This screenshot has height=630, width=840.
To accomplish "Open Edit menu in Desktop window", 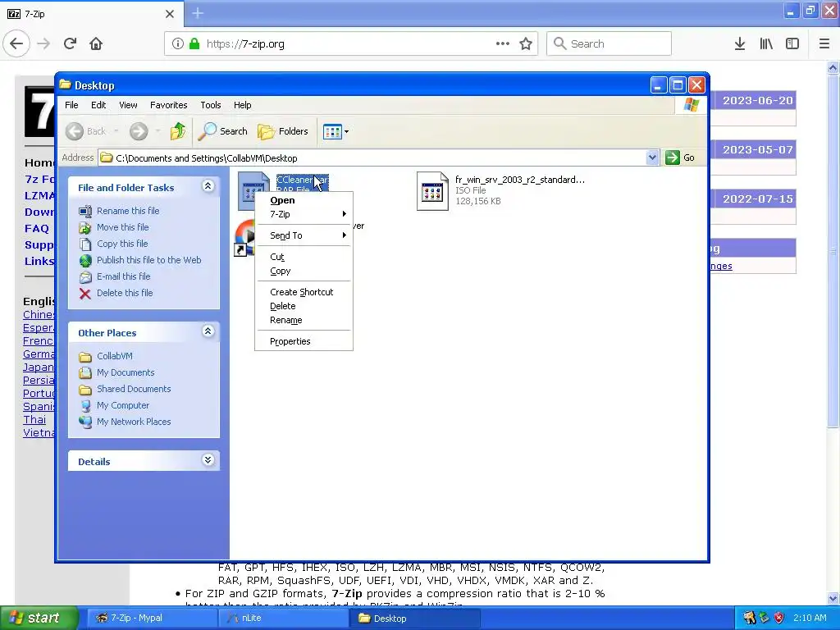I will (98, 105).
